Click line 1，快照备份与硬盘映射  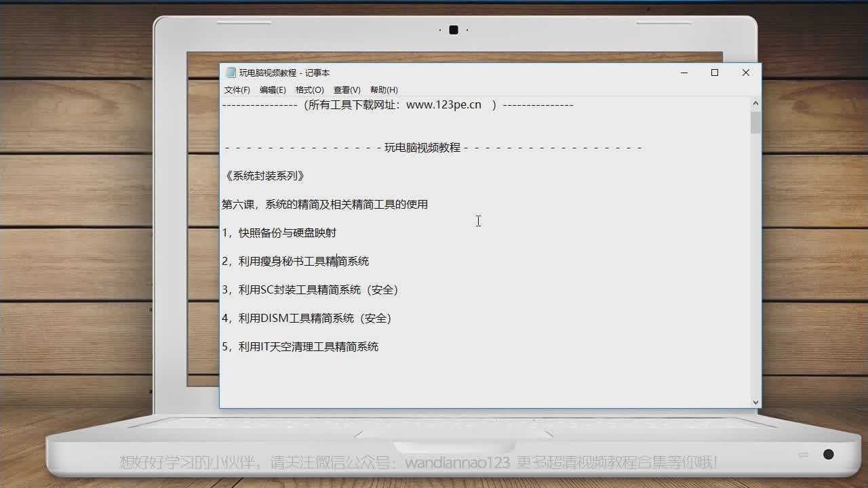pyautogui.click(x=279, y=232)
